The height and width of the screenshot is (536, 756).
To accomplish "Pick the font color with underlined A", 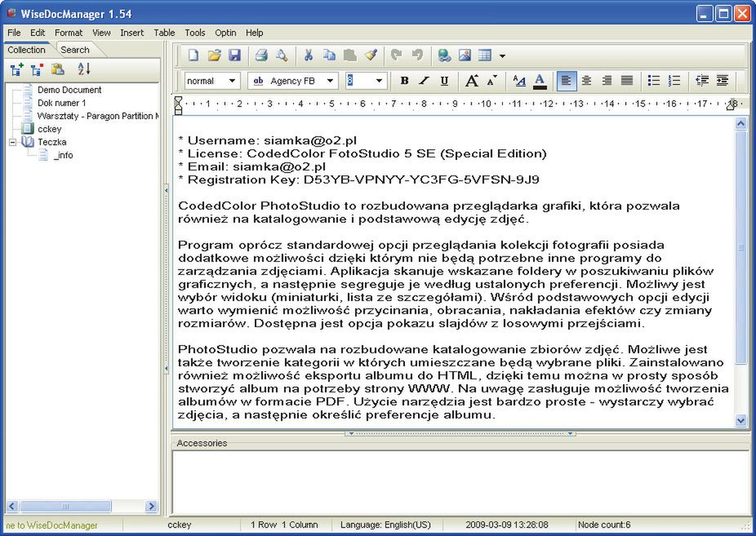I will tap(540, 82).
